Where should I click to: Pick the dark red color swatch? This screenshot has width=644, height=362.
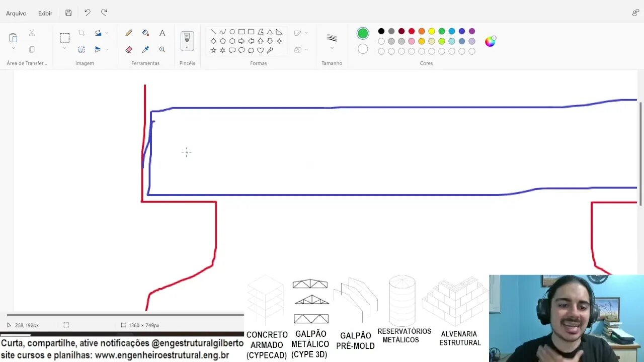(x=401, y=31)
